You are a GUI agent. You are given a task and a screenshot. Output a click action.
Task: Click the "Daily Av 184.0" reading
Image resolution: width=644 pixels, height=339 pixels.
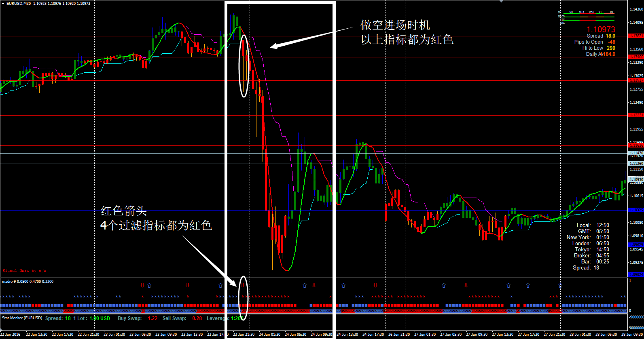point(601,54)
